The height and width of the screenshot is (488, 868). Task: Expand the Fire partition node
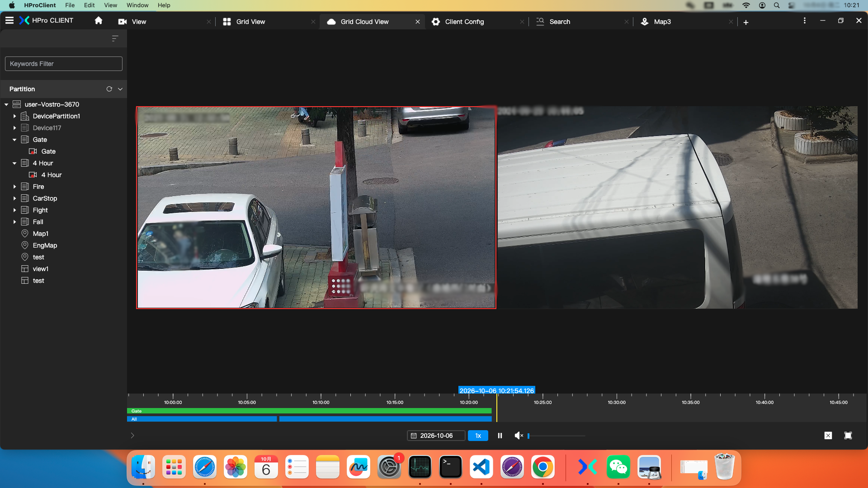coord(14,187)
